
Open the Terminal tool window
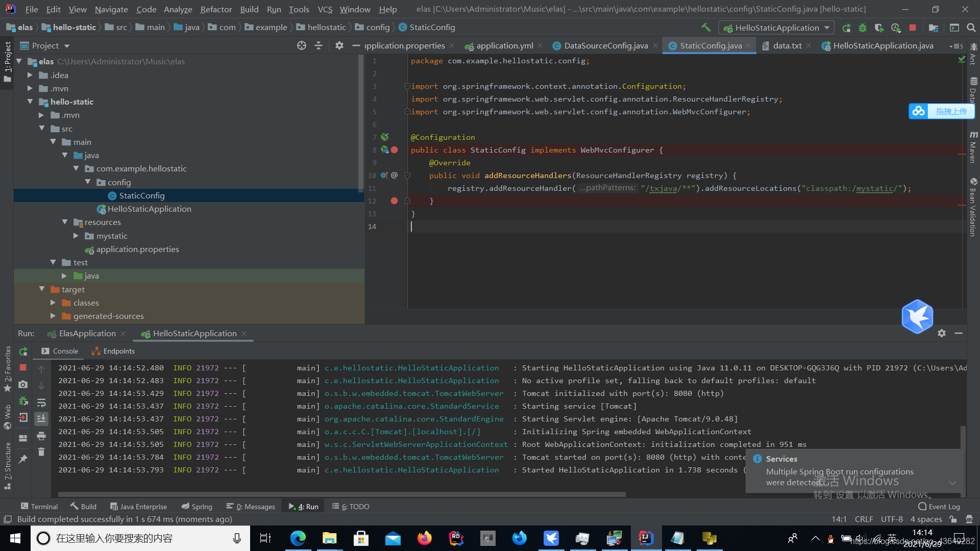click(39, 506)
